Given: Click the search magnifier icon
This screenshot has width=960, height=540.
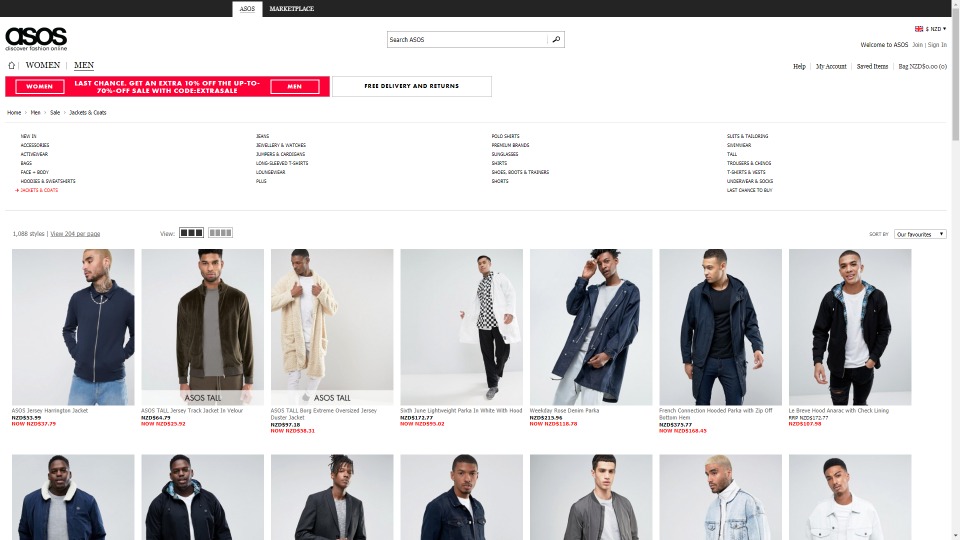Looking at the screenshot, I should click(x=556, y=40).
